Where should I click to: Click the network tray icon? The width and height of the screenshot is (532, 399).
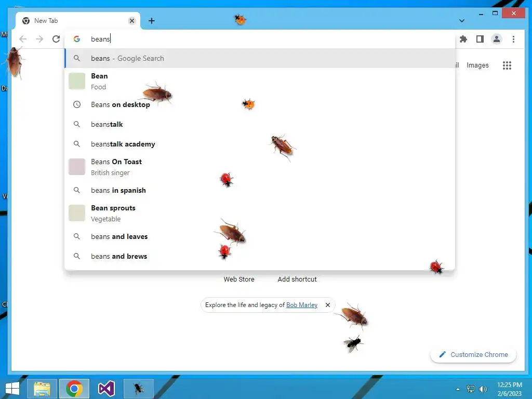click(471, 389)
